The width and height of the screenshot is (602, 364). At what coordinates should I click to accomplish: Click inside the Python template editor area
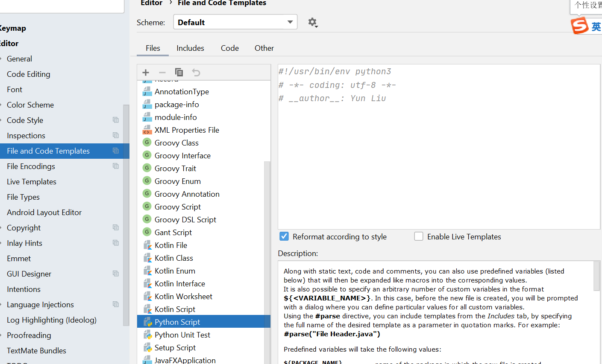(439, 147)
